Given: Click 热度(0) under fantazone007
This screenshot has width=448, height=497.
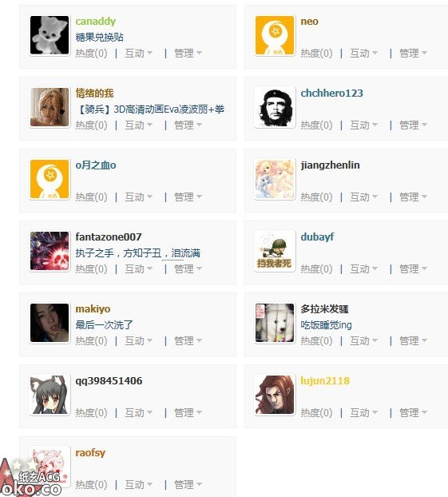Looking at the screenshot, I should (x=91, y=269).
